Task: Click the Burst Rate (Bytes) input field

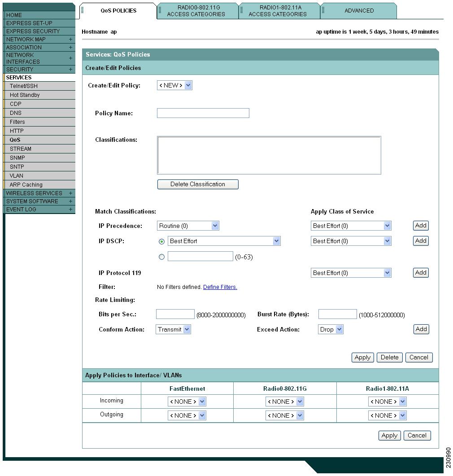Action: pos(337,314)
